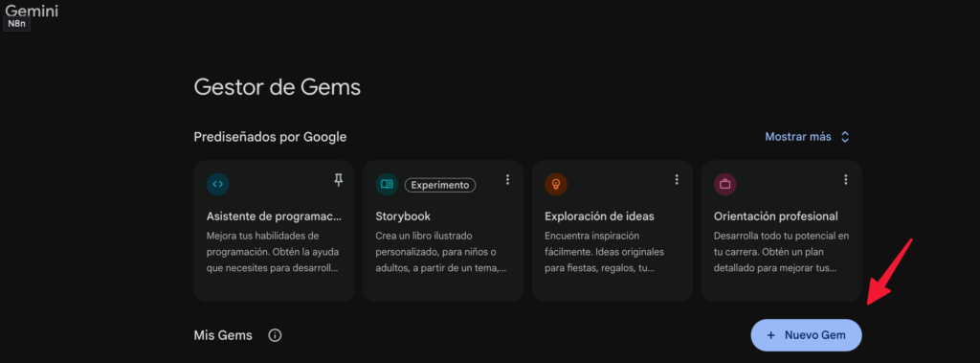The height and width of the screenshot is (363, 980).
Task: Open three-dot menu on Orientación profesional card
Action: coord(846,180)
